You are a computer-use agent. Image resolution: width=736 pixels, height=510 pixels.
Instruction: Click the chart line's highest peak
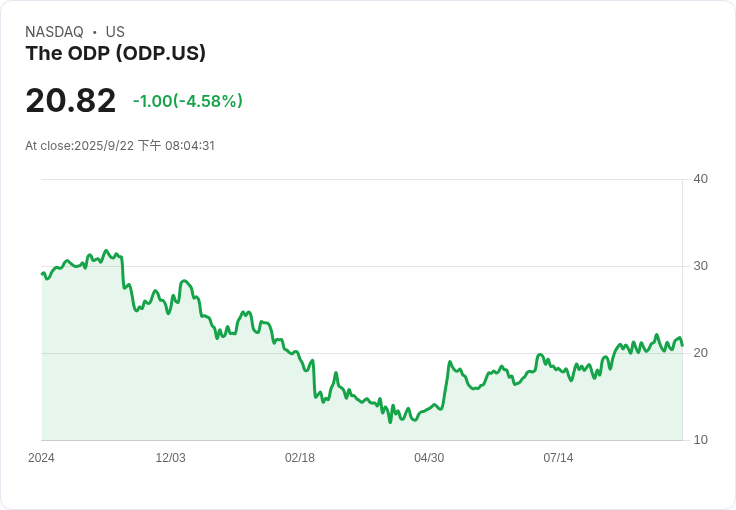(x=106, y=251)
